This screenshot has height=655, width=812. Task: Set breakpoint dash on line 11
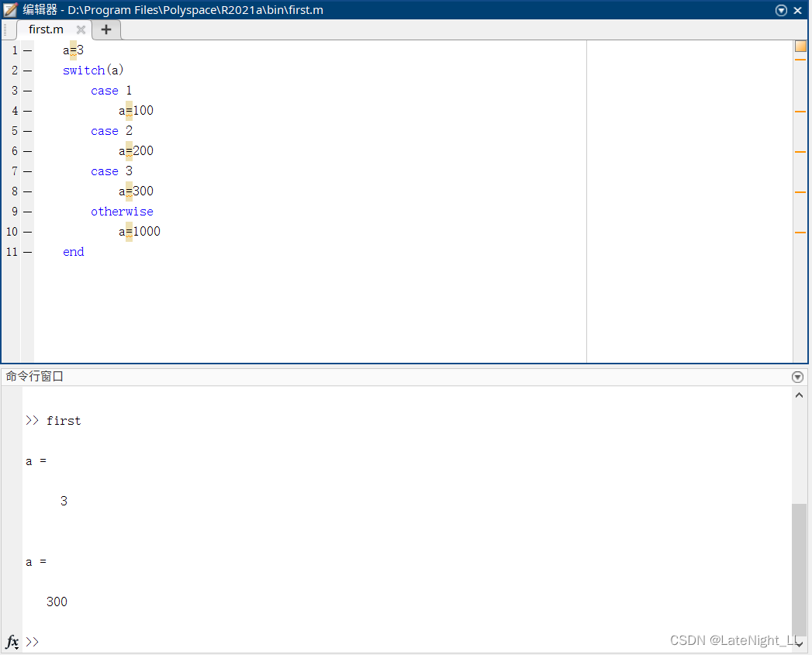(x=27, y=253)
